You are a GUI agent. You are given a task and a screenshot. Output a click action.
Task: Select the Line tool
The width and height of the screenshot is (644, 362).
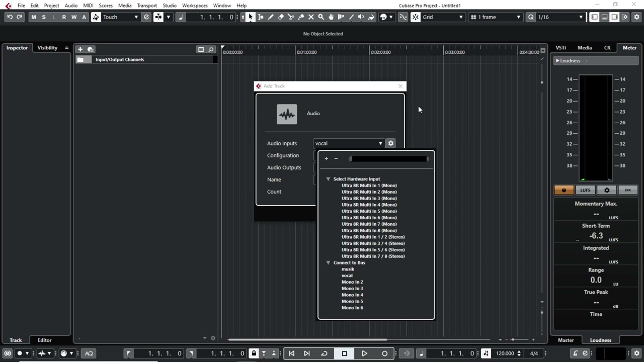tap(351, 17)
